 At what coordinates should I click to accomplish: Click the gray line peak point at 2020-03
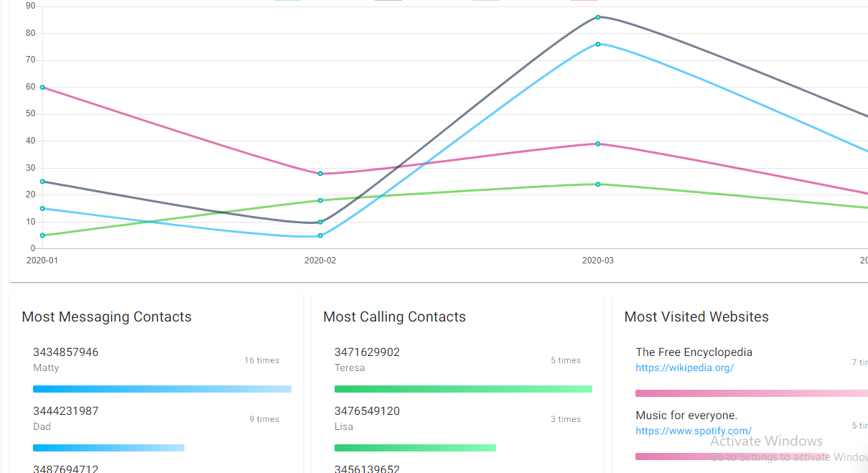tap(597, 17)
